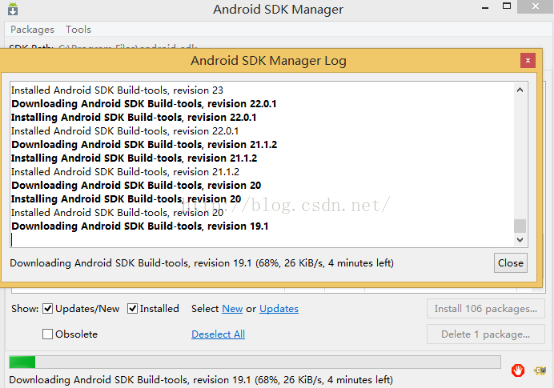Viewport: 554px width, 388px height.
Task: Click the log scrollbar down arrow
Action: [520, 240]
